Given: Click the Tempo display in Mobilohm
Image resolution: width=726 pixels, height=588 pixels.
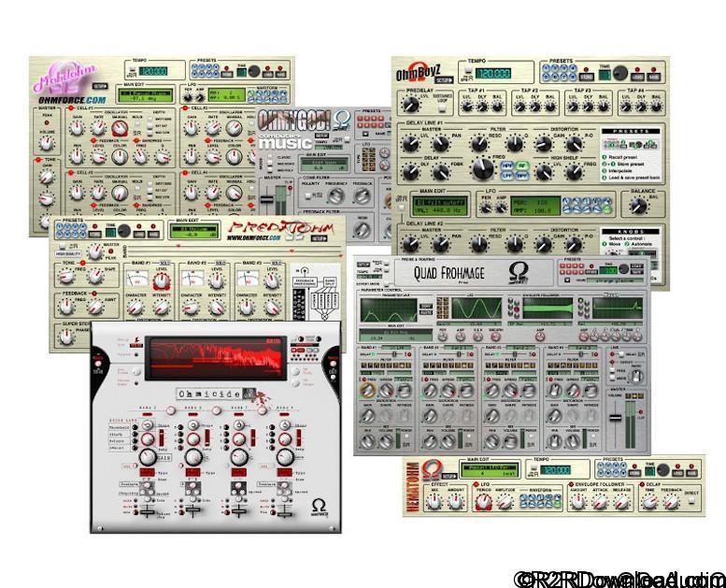Looking at the screenshot, I should [x=152, y=72].
